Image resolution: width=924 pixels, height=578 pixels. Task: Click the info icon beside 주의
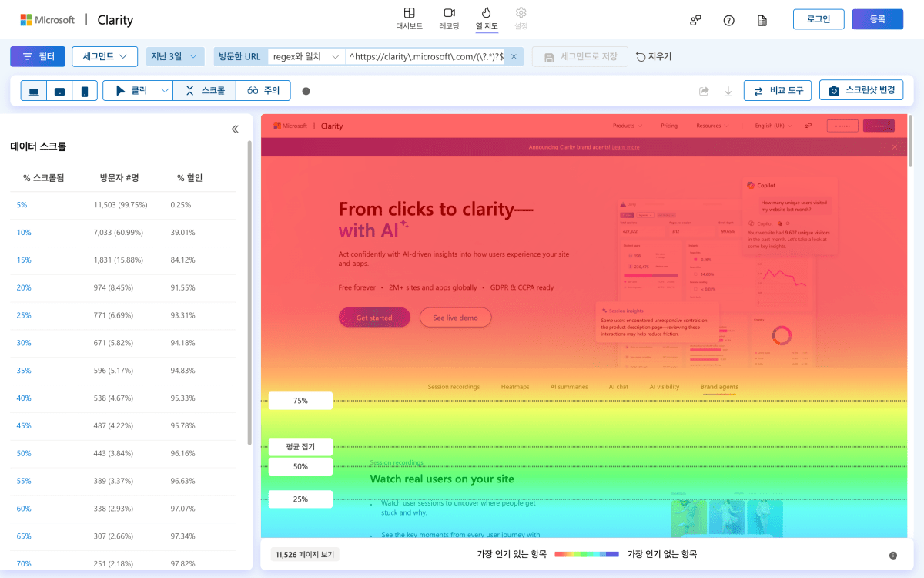[x=306, y=91]
